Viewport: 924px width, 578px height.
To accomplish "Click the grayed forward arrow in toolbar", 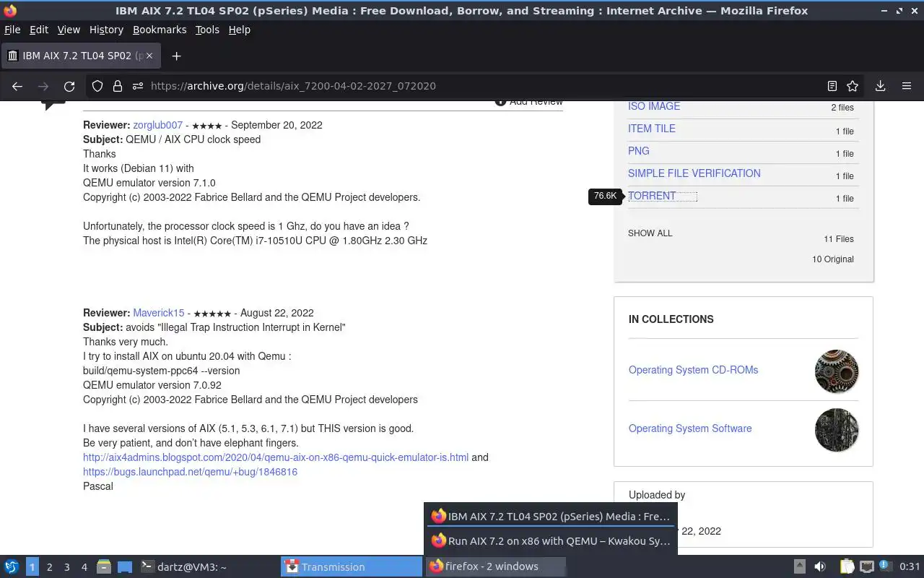I will point(43,86).
